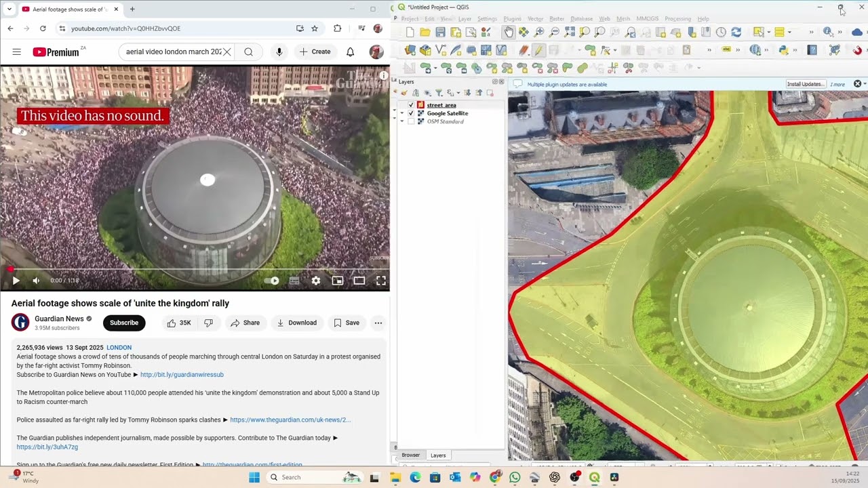Click the Toggle Editing pencil icon
868x488 pixels.
[538, 49]
